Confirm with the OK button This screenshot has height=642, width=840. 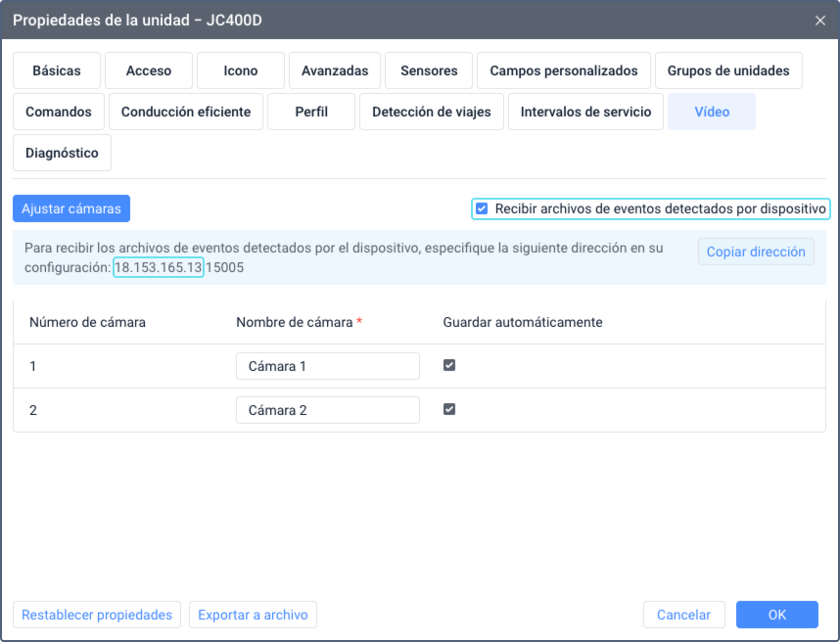(776, 615)
